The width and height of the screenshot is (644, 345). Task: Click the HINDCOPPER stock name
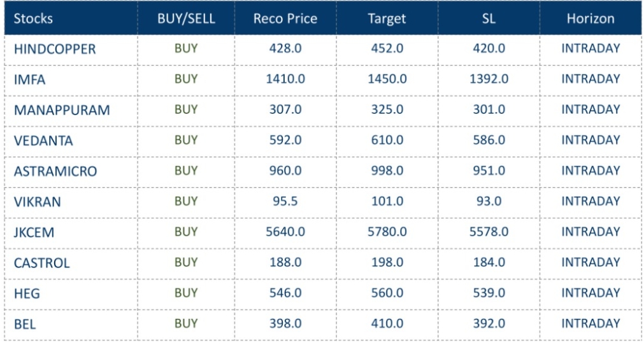(x=55, y=49)
